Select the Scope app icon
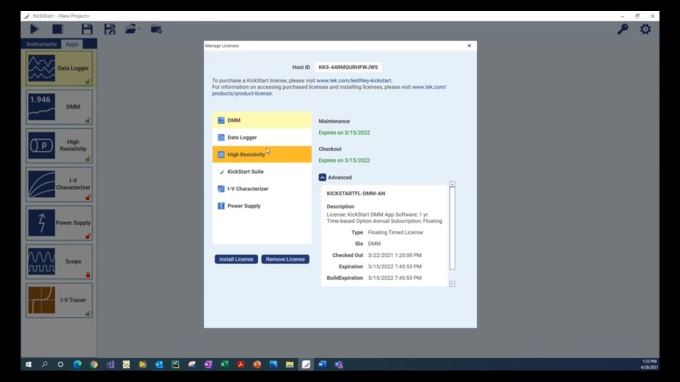Screen dimensions: 680x382 [x=42, y=261]
